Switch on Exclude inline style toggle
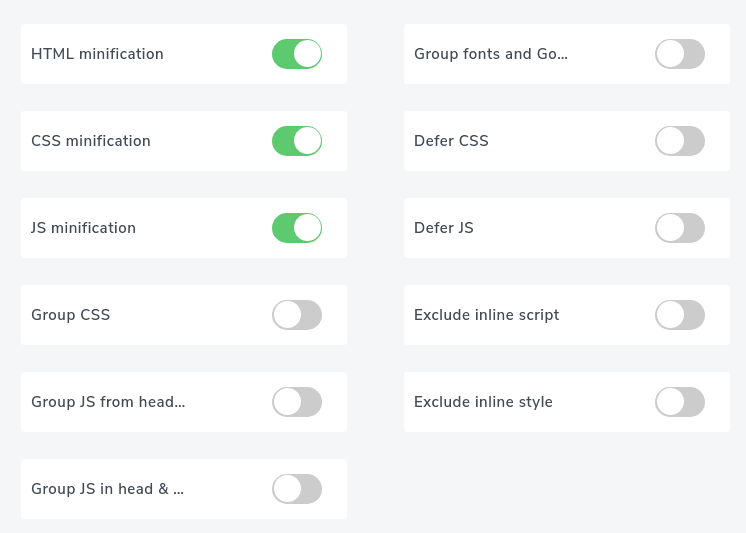Viewport: 746px width, 533px height. 680,402
